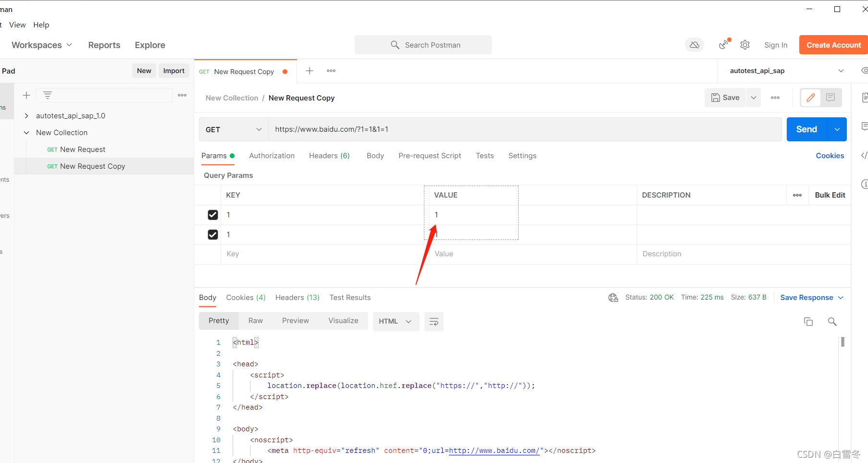Open the Send button dropdown arrow
This screenshot has width=868, height=463.
(837, 129)
